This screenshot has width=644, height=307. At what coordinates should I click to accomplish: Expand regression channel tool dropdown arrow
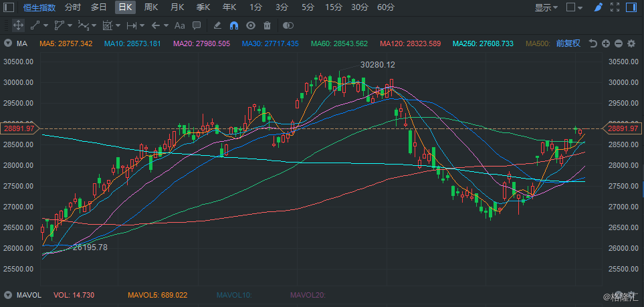tap(118, 25)
